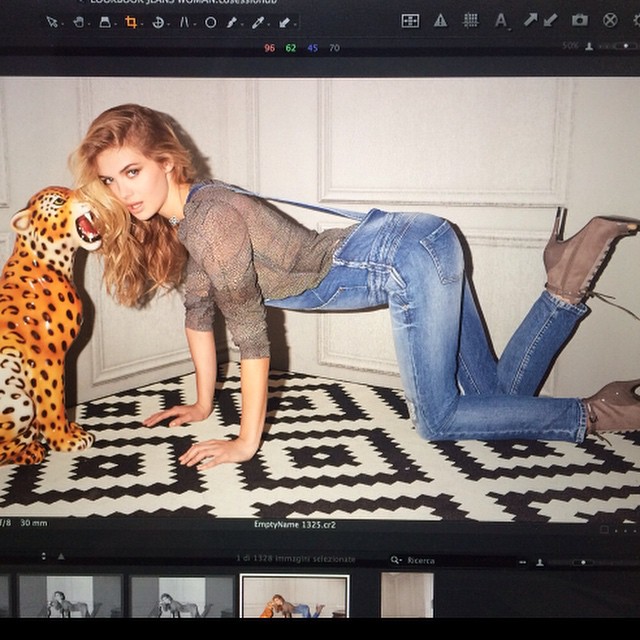Select the first grayscale thumbnail in filmstrip
Viewport: 640px width, 640px height.
69,596
